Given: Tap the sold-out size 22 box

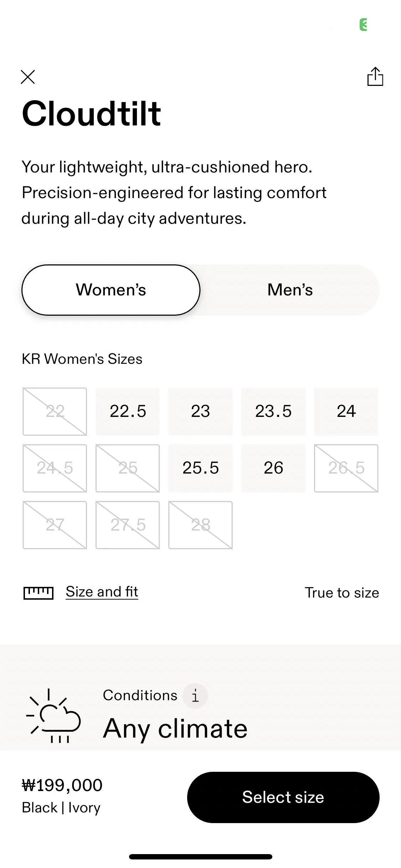Looking at the screenshot, I should point(55,412).
